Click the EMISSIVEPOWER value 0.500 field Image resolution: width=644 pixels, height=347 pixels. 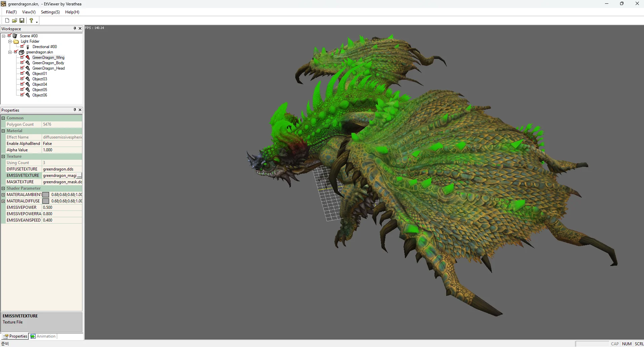point(62,207)
